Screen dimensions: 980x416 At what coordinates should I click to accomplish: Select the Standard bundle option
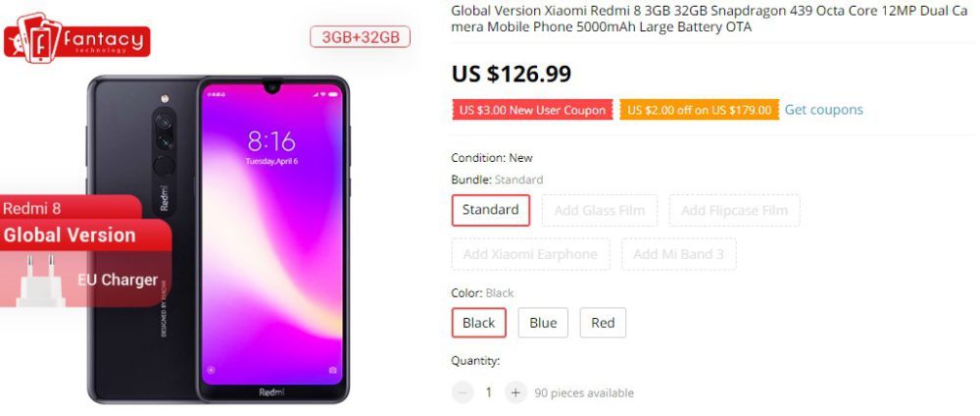coord(491,210)
